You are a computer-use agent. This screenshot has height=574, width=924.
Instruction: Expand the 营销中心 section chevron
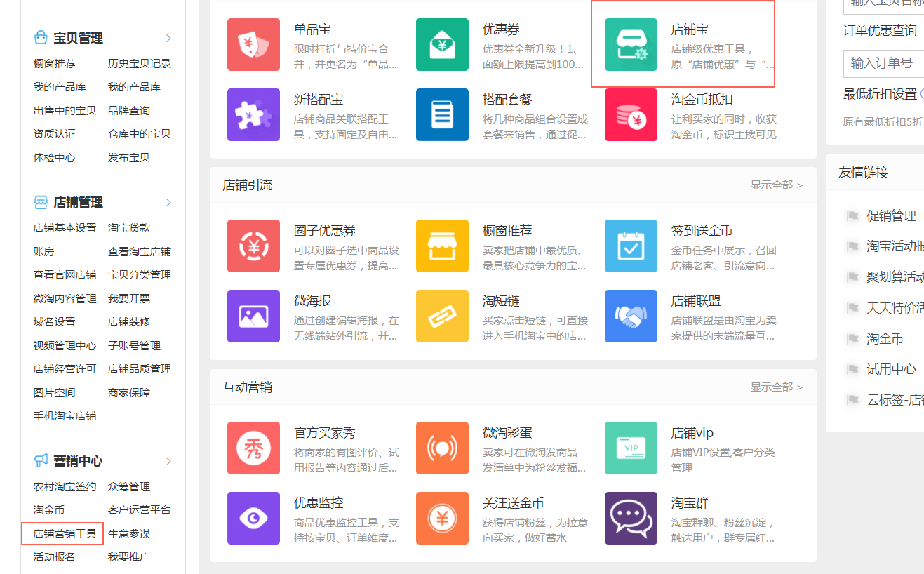(x=168, y=461)
